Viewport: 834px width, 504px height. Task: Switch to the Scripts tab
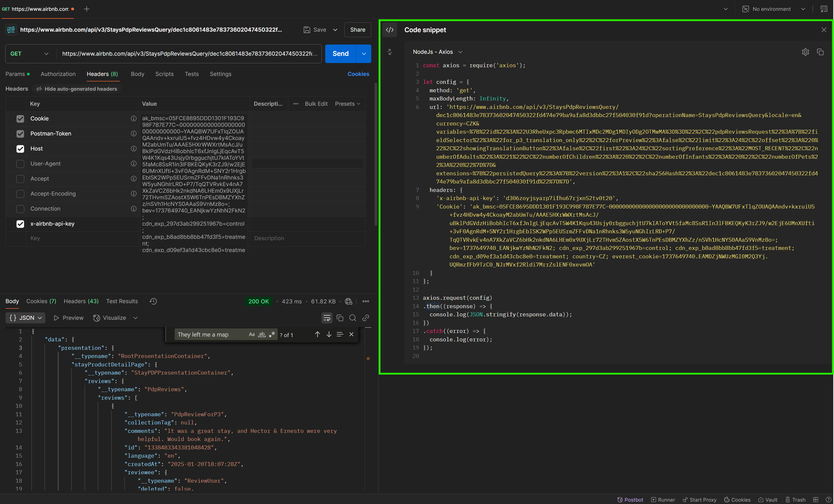pos(164,74)
